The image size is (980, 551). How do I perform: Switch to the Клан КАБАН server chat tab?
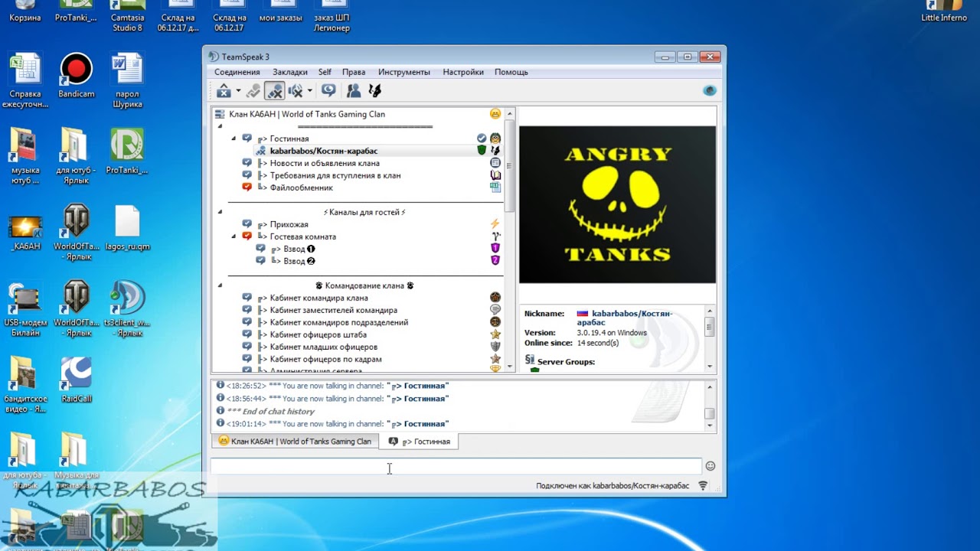coord(295,442)
